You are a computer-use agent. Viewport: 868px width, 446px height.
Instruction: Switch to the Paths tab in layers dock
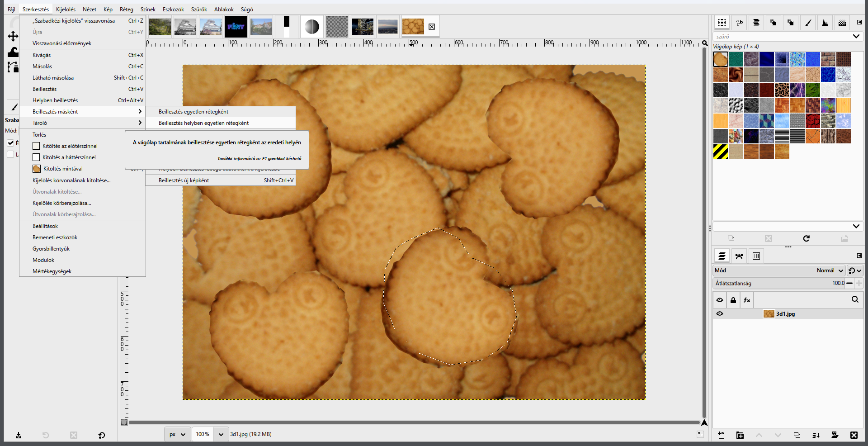click(x=739, y=256)
